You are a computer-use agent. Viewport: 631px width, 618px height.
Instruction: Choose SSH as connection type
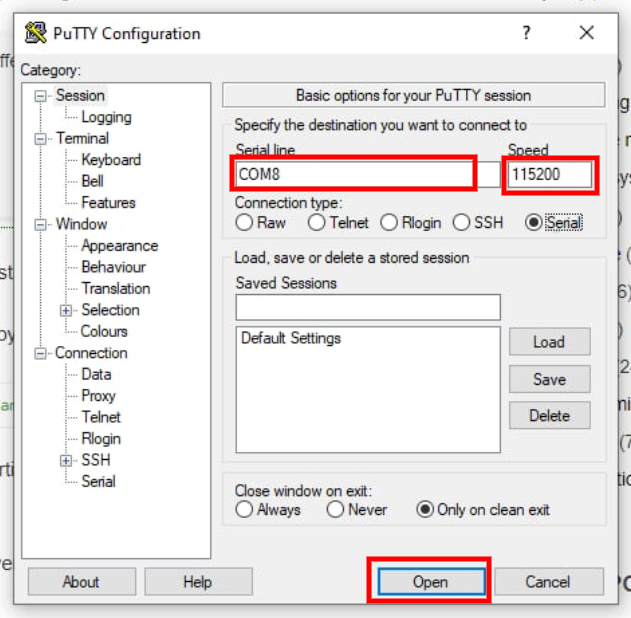(x=462, y=223)
